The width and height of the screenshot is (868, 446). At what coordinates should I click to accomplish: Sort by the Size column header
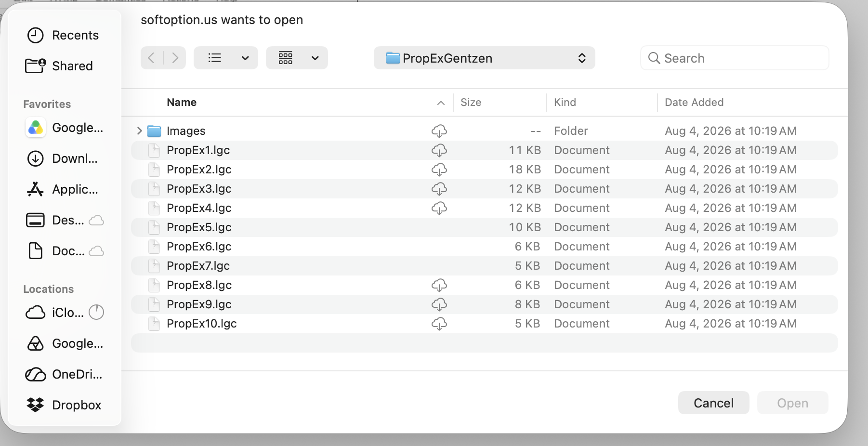(471, 102)
